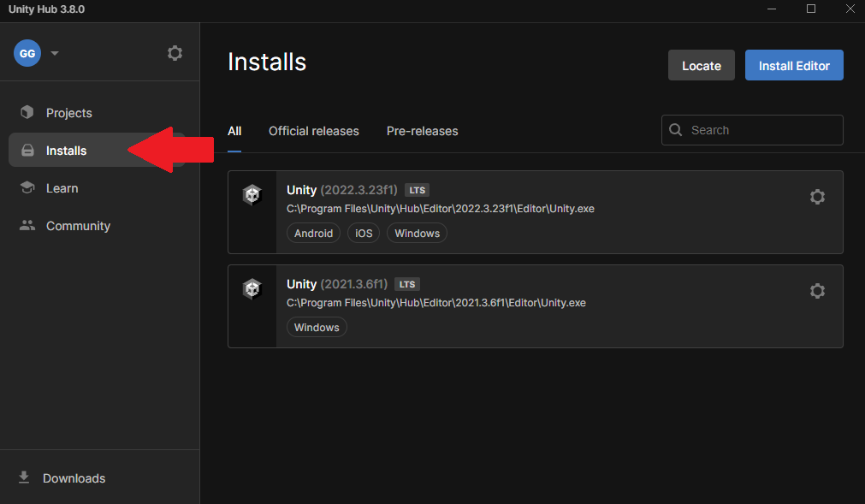Image resolution: width=865 pixels, height=504 pixels.
Task: Click the search magnifier icon
Action: point(675,129)
